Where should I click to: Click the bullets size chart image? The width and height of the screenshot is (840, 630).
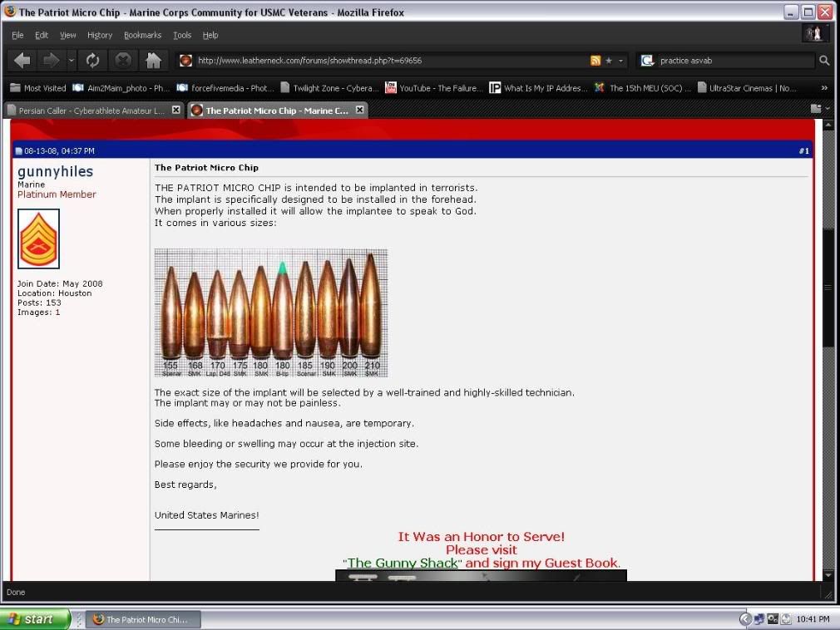click(270, 313)
